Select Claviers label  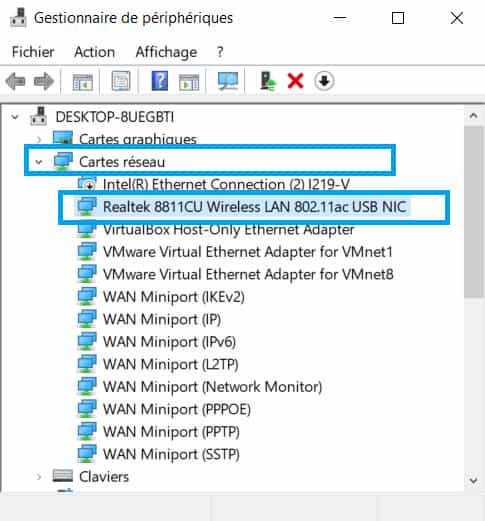(104, 477)
